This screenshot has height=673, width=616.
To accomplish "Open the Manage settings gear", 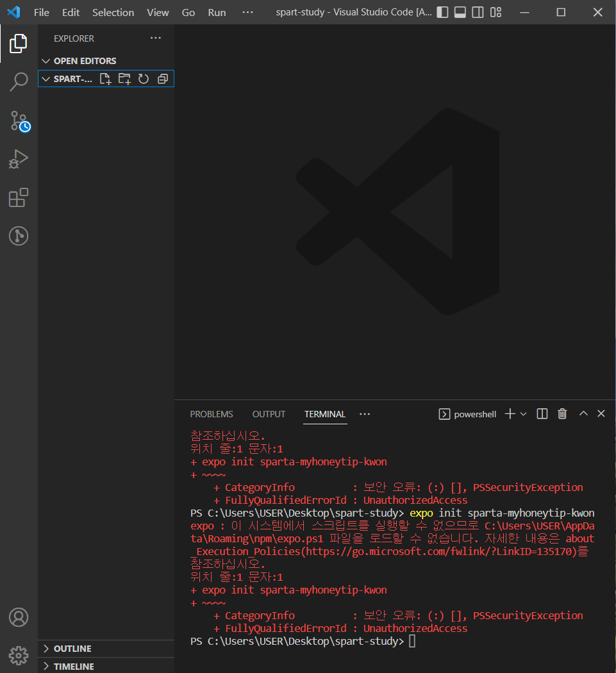I will point(19,656).
